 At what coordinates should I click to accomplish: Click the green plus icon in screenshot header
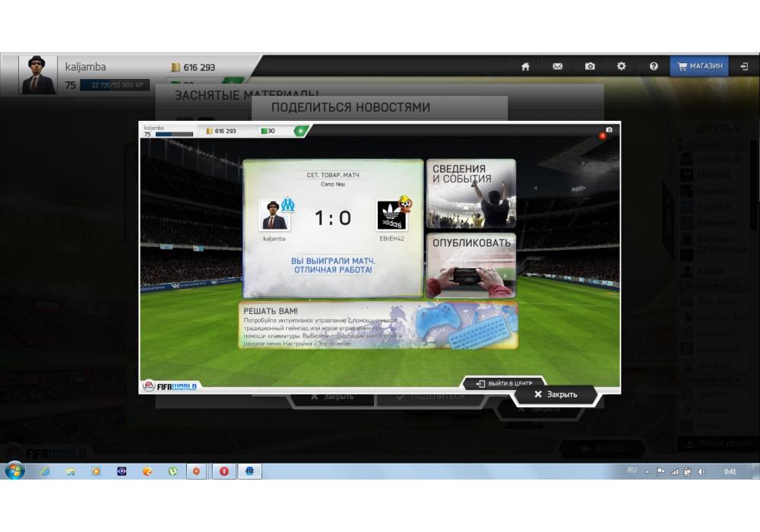300,131
